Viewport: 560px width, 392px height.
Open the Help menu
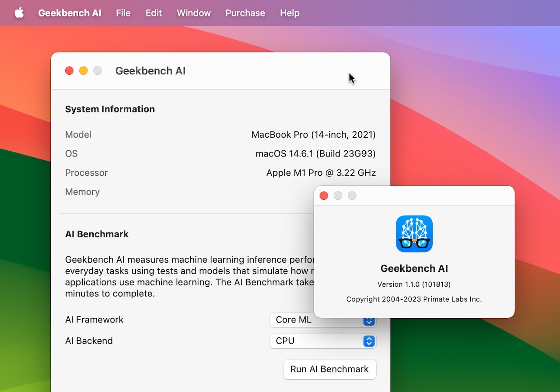point(290,13)
